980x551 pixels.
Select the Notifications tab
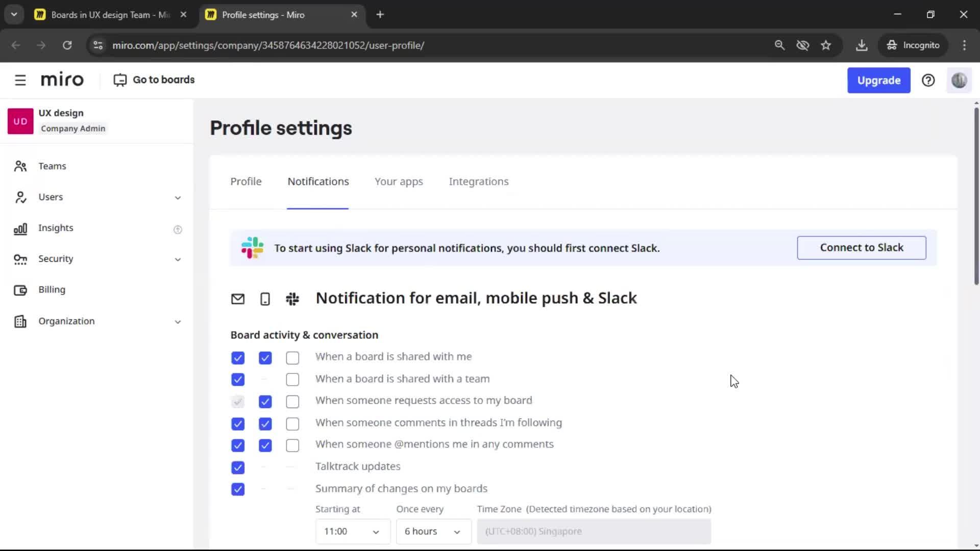[x=318, y=182]
